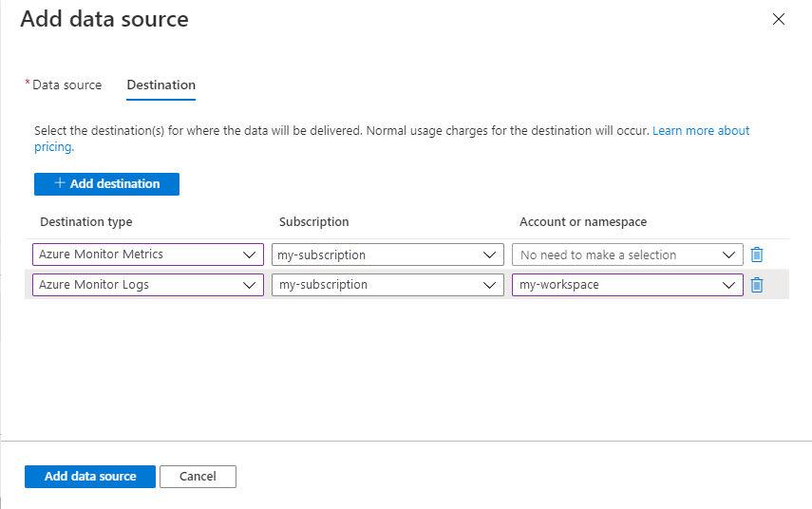Click the Cancel button
This screenshot has width=812, height=509.
[198, 476]
